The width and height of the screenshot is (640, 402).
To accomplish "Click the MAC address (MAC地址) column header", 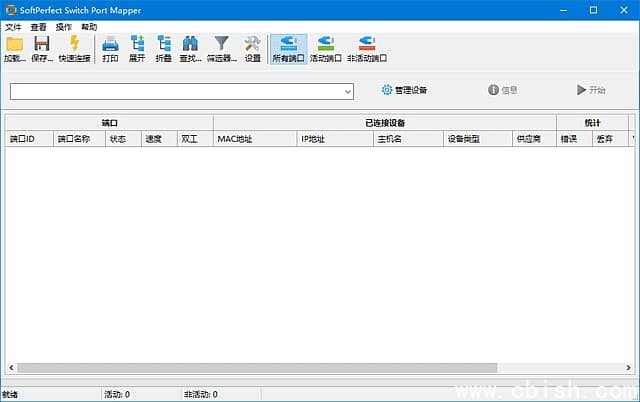I will 255,139.
